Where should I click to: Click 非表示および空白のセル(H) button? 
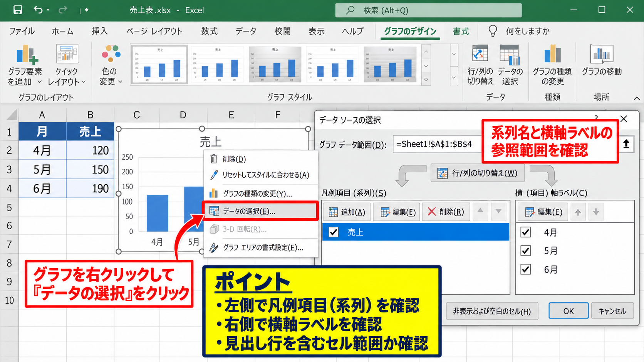(x=492, y=311)
